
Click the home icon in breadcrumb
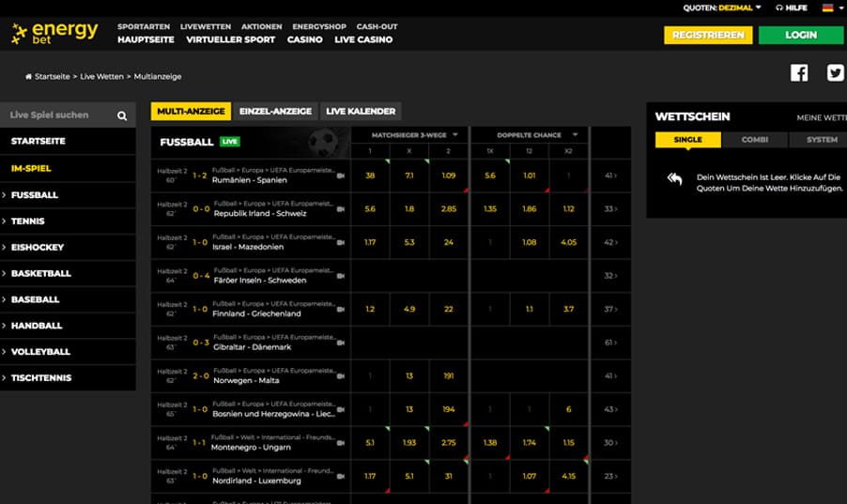point(28,77)
